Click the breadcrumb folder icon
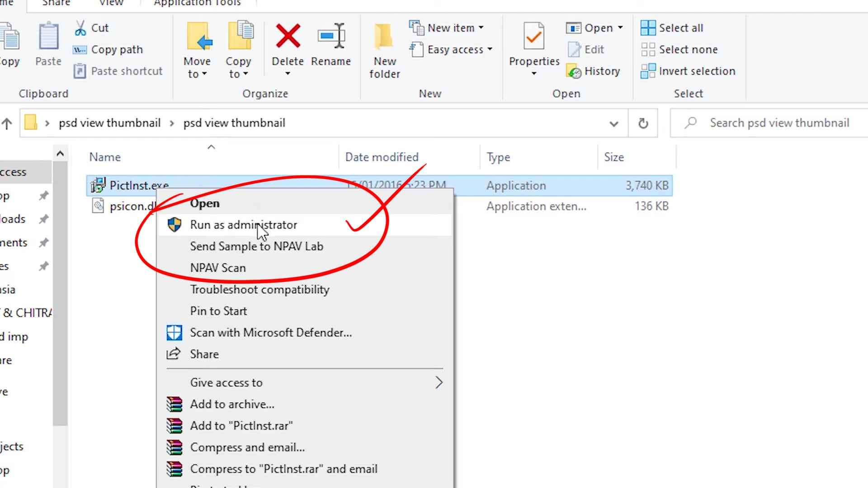The image size is (868, 488). point(30,122)
